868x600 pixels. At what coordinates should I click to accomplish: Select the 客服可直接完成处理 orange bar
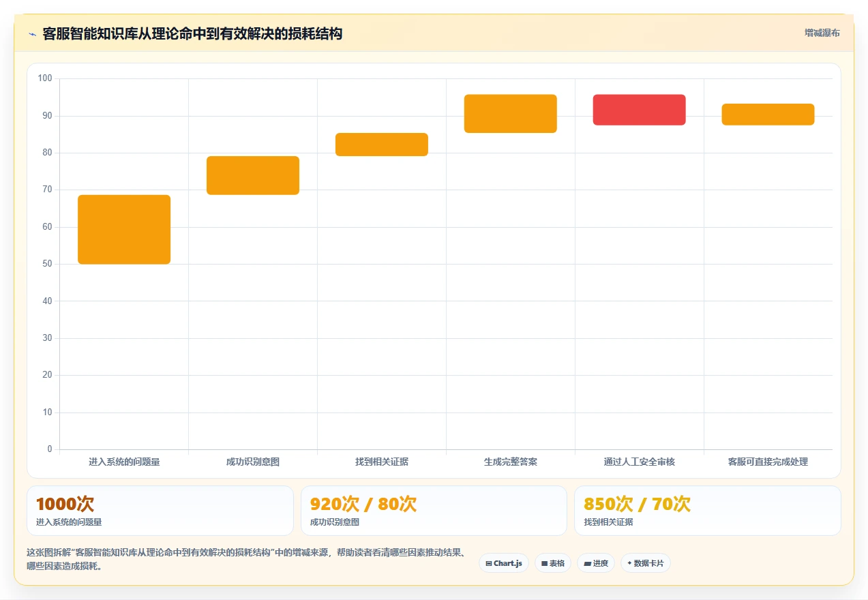pos(768,115)
